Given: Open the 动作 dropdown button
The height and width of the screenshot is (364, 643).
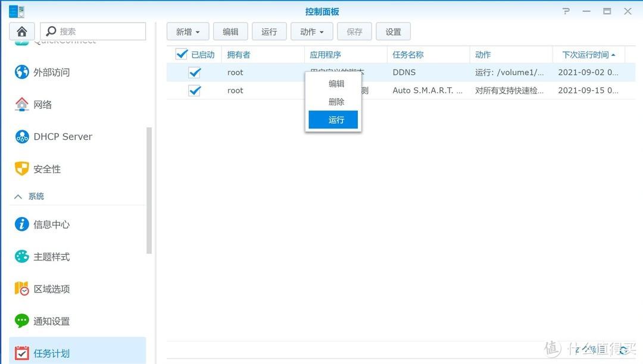Looking at the screenshot, I should [312, 32].
